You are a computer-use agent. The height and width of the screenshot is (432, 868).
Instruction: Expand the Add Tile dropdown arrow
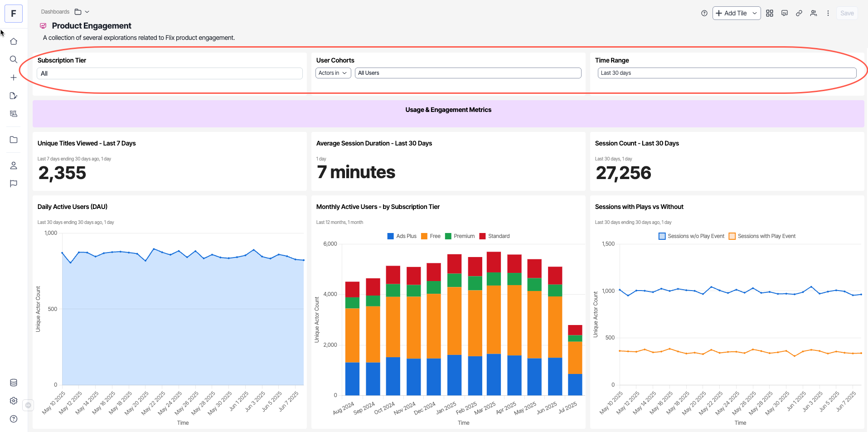(755, 13)
